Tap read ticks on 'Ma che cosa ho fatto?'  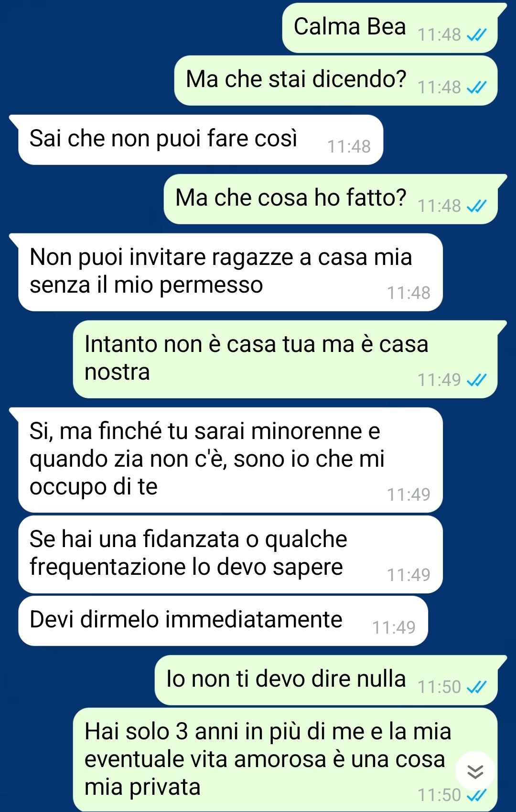476,206
